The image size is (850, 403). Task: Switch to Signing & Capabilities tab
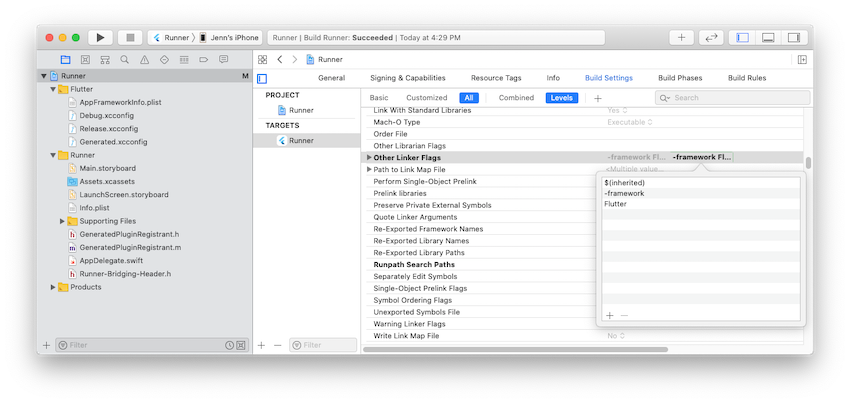coord(408,78)
